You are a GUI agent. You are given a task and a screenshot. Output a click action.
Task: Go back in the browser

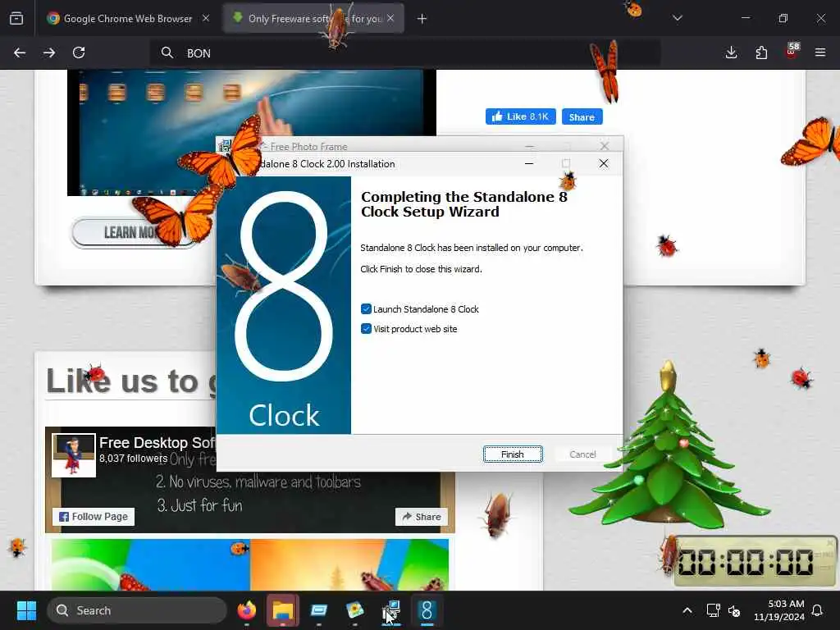[20, 52]
